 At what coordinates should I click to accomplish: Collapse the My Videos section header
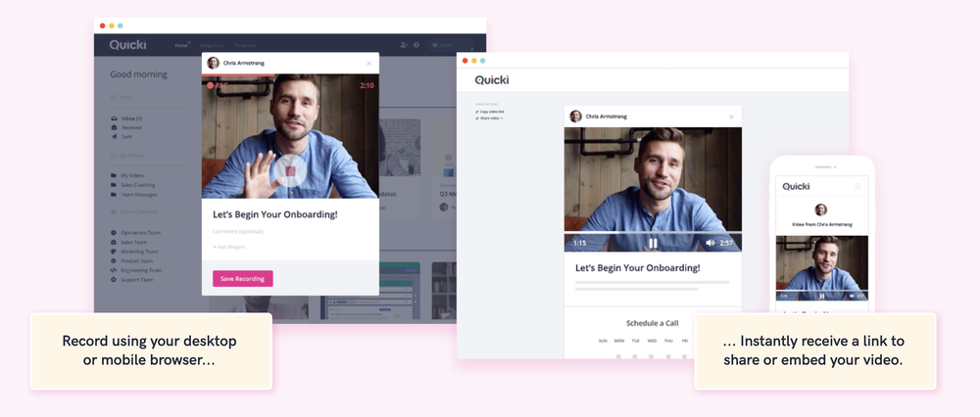pyautogui.click(x=148, y=156)
